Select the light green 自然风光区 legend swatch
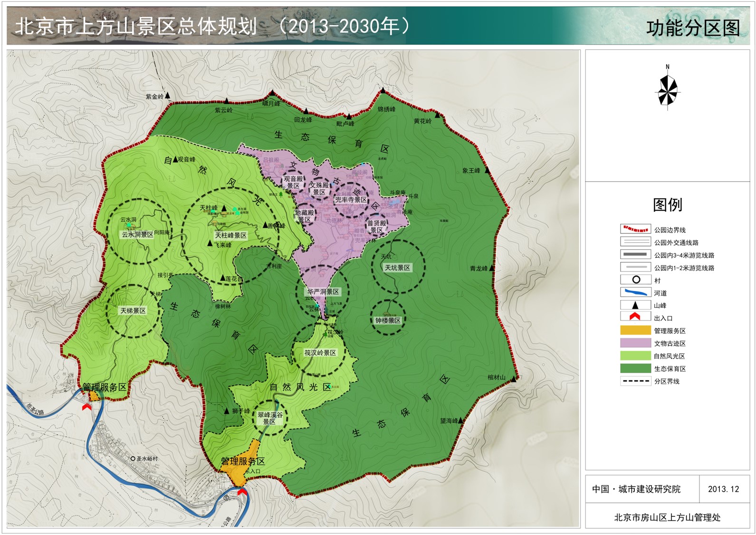 tap(635, 356)
